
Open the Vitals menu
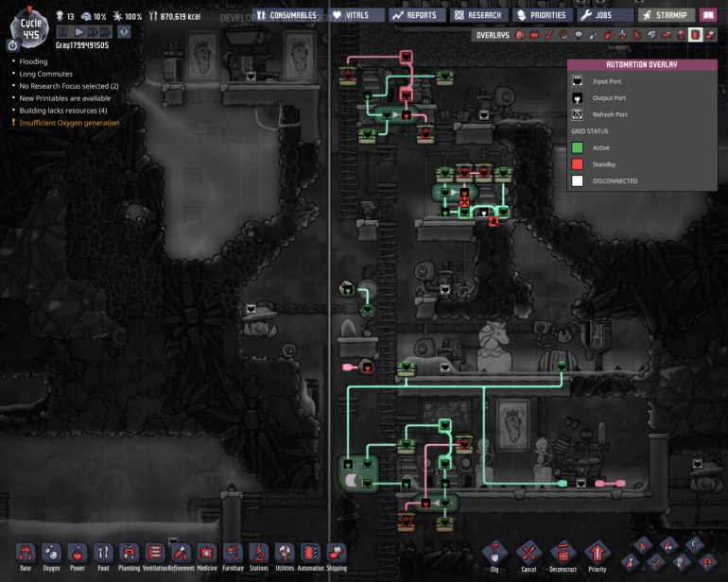tap(356, 15)
